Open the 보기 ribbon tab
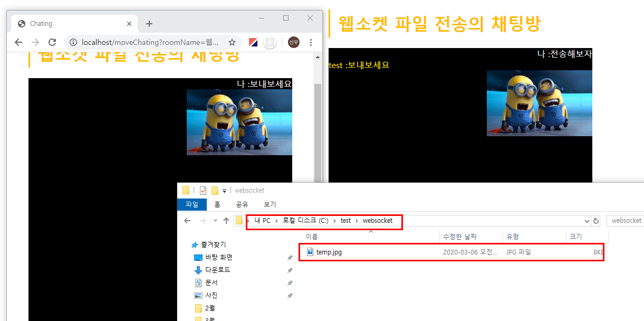The width and height of the screenshot is (644, 321). point(270,204)
